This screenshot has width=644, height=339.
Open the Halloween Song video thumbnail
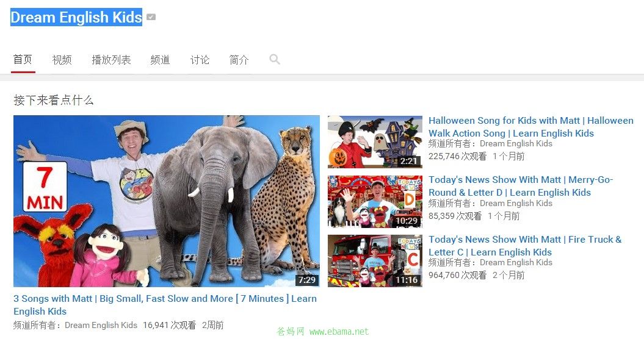pos(375,142)
